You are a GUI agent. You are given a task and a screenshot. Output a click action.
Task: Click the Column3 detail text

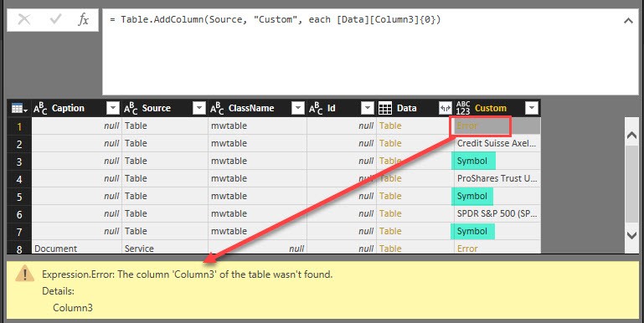click(73, 307)
